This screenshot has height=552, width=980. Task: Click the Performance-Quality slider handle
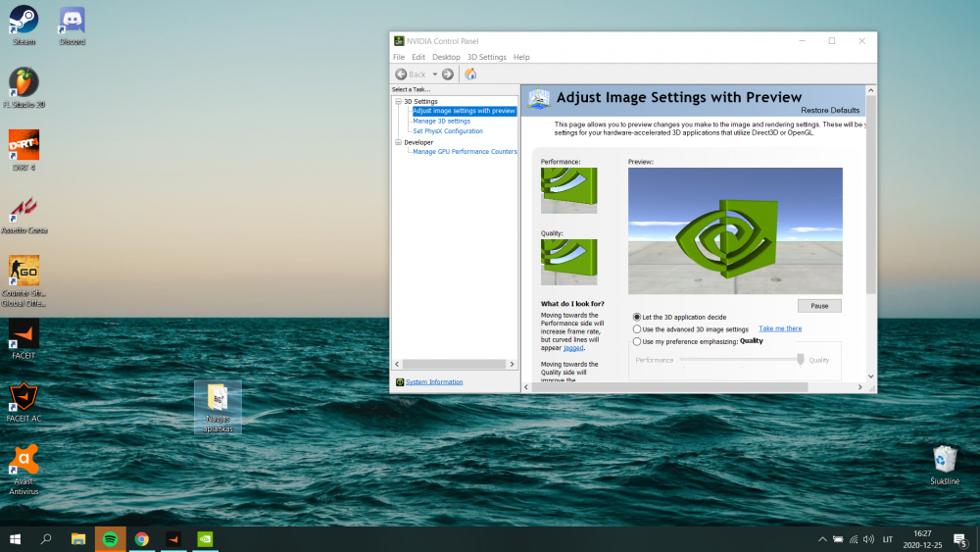coord(801,360)
